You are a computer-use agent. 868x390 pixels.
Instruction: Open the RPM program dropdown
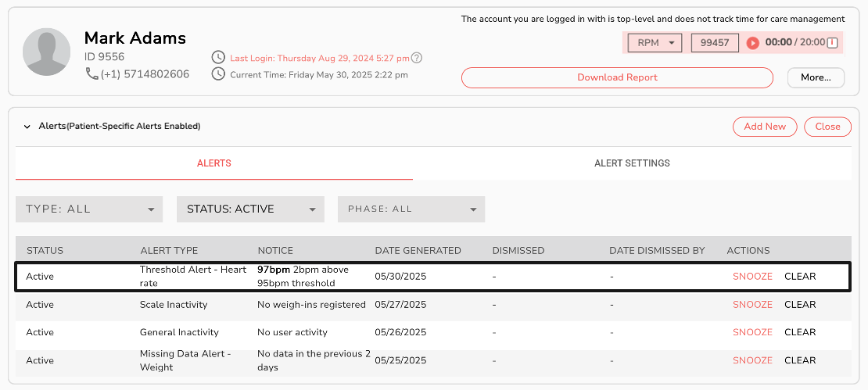point(655,43)
